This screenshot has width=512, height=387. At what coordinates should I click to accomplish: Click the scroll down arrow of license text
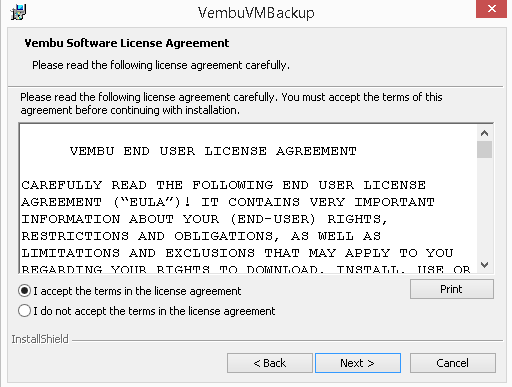click(x=484, y=265)
